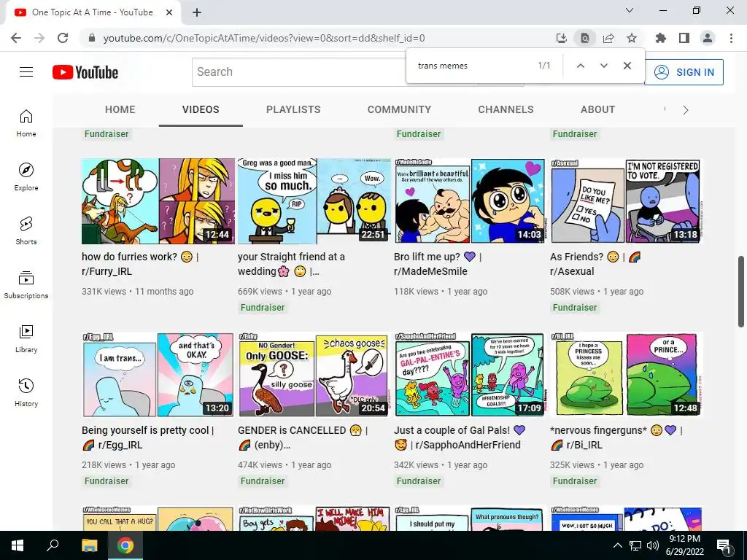
Task: Click the YouTube logo
Action: click(85, 72)
